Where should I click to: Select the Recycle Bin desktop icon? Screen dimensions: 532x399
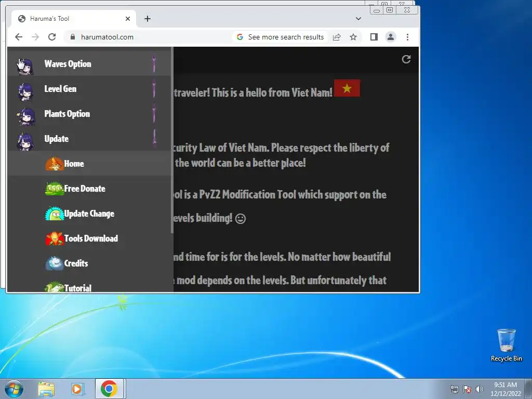pyautogui.click(x=506, y=345)
